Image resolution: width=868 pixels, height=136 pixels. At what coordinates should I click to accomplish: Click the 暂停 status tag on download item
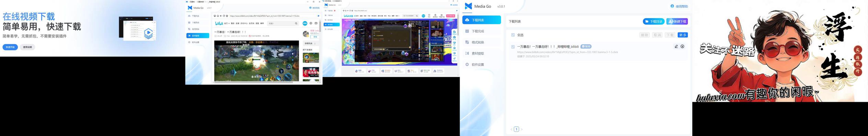coord(586,47)
